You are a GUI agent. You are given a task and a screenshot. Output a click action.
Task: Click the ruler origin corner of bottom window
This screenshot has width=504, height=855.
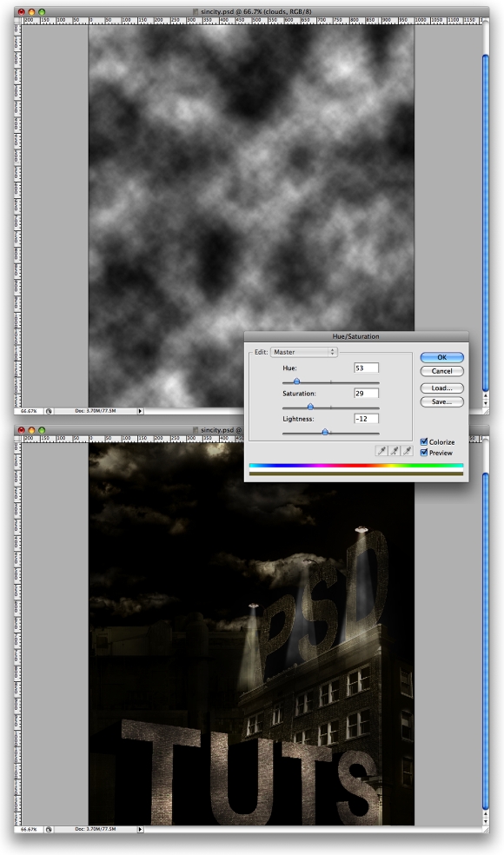coord(18,439)
